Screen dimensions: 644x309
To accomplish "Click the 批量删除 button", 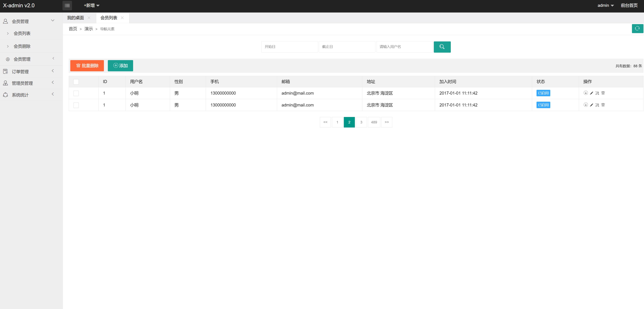I will pos(87,66).
